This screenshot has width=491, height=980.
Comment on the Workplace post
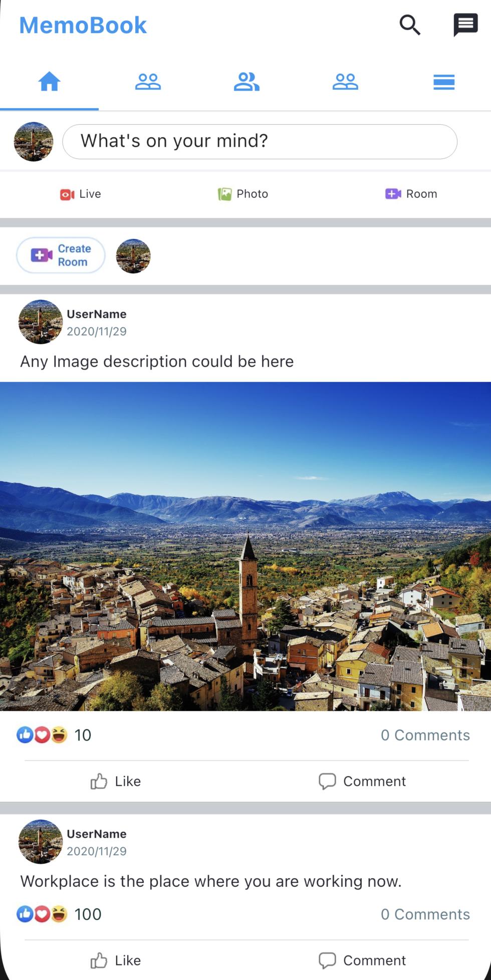click(x=362, y=960)
